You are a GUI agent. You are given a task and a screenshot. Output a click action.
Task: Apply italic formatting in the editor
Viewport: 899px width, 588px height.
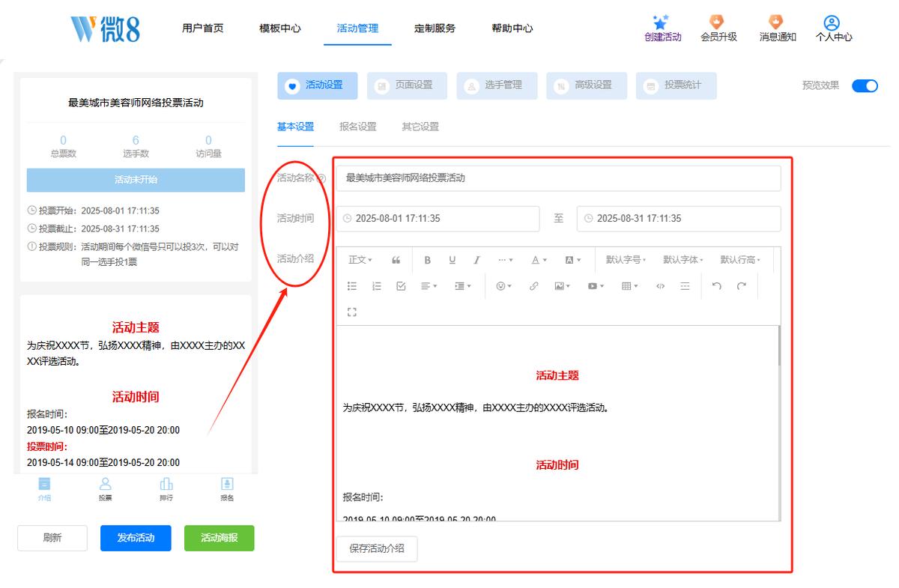pyautogui.click(x=476, y=260)
